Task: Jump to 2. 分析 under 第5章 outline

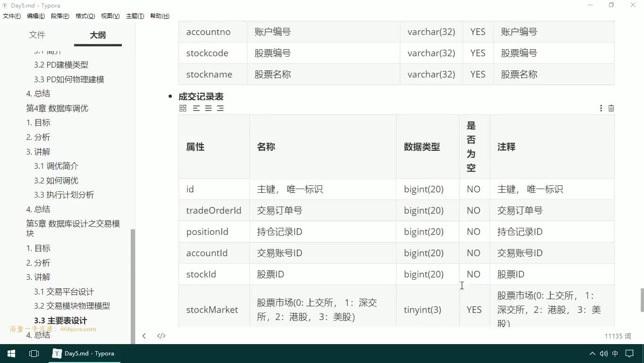Action: (x=38, y=263)
